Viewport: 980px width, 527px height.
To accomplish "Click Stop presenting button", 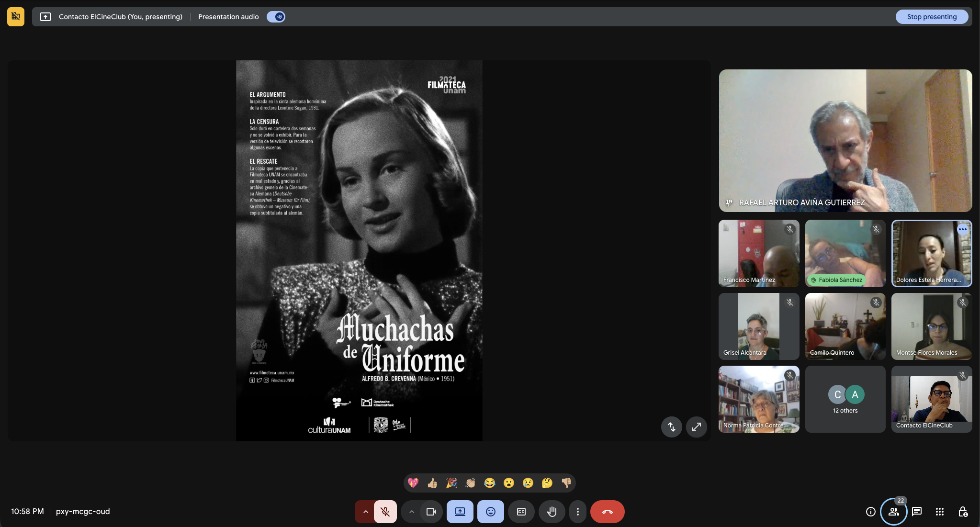I will point(932,17).
